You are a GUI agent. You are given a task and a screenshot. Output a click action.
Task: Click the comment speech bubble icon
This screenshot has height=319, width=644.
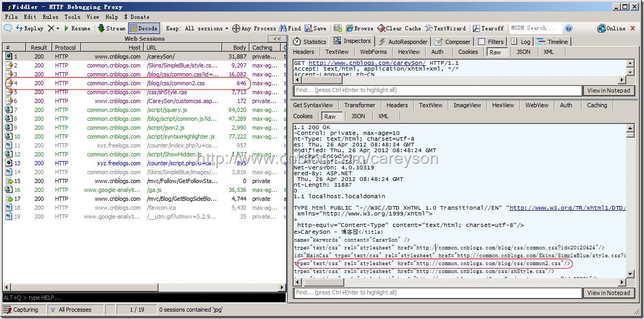tap(8, 28)
